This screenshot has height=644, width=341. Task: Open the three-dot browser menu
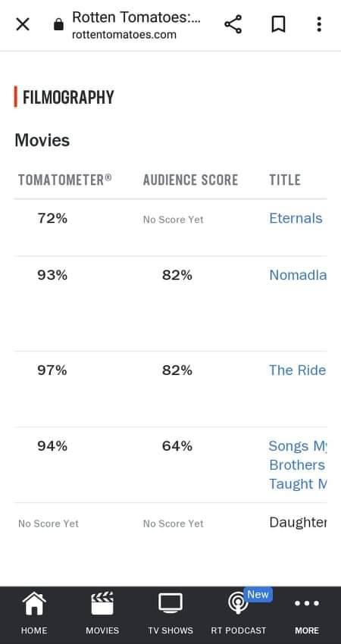pyautogui.click(x=319, y=24)
